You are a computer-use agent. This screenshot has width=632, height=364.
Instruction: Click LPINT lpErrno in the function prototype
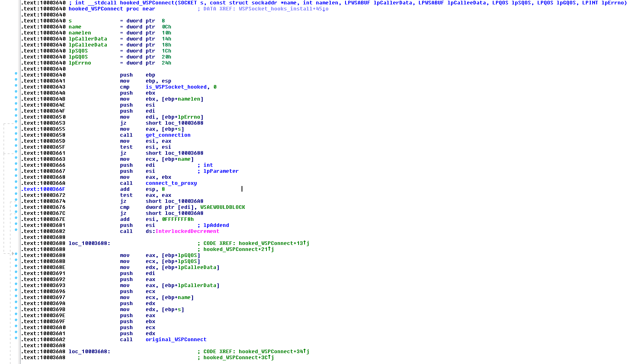click(x=603, y=3)
